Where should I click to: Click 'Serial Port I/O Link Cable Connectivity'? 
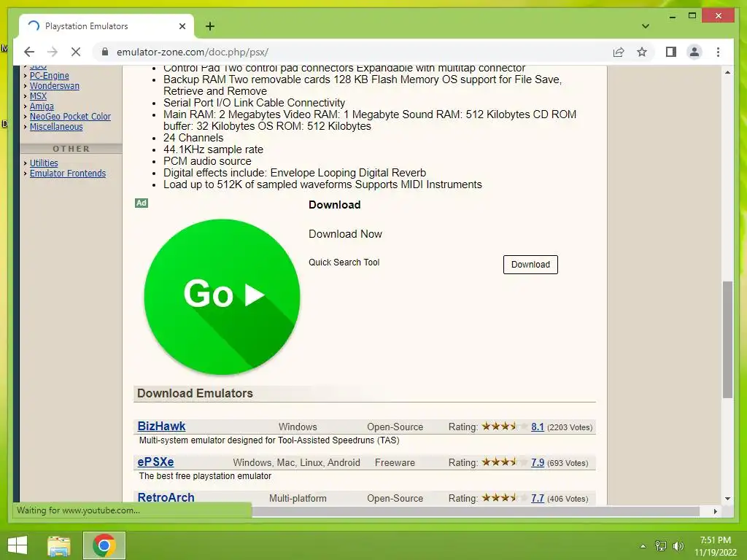click(x=254, y=103)
